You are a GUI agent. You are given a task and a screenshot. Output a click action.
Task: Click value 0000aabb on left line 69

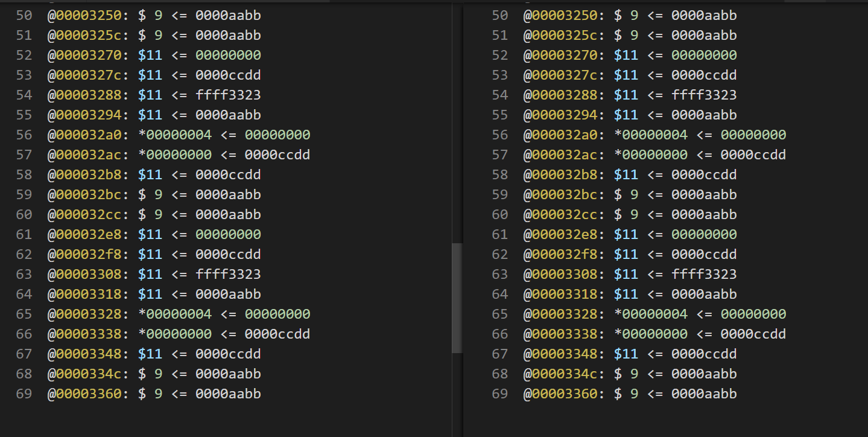coord(228,394)
